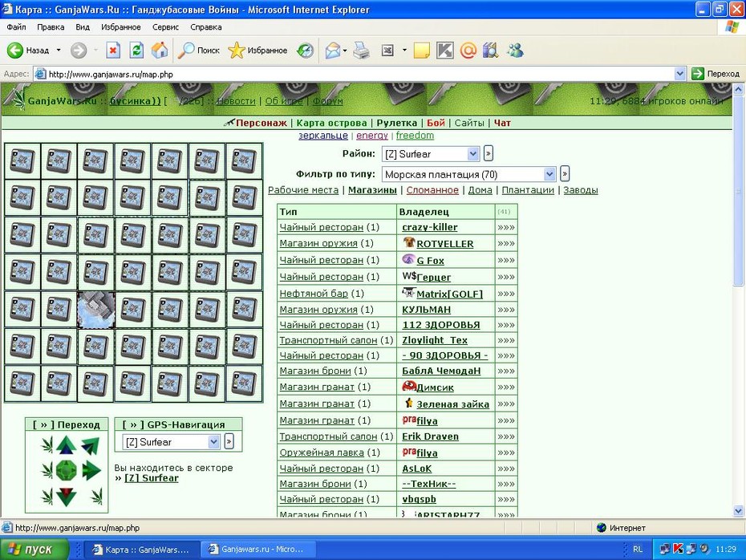Open the History clock icon
Viewport: 746px width, 560px height.
(x=305, y=50)
